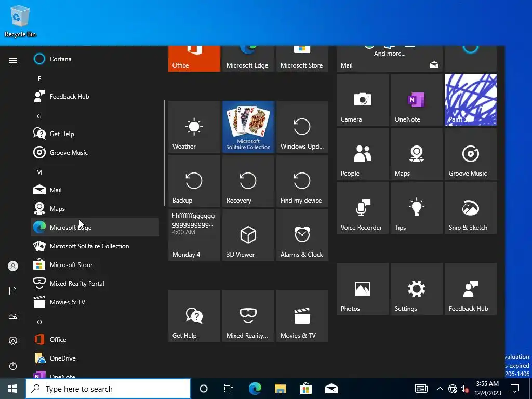Open the People tile
The image size is (532, 399).
click(x=362, y=154)
